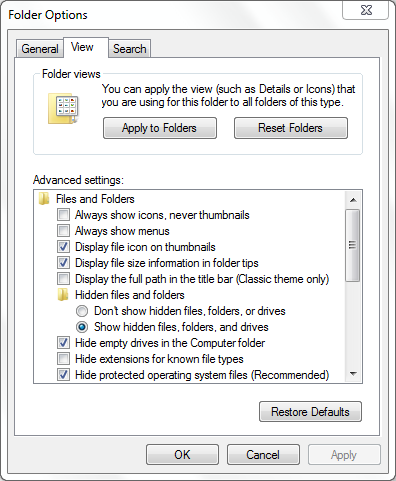Uncheck Hide protected operating system files
This screenshot has height=481, width=396.
coord(63,375)
